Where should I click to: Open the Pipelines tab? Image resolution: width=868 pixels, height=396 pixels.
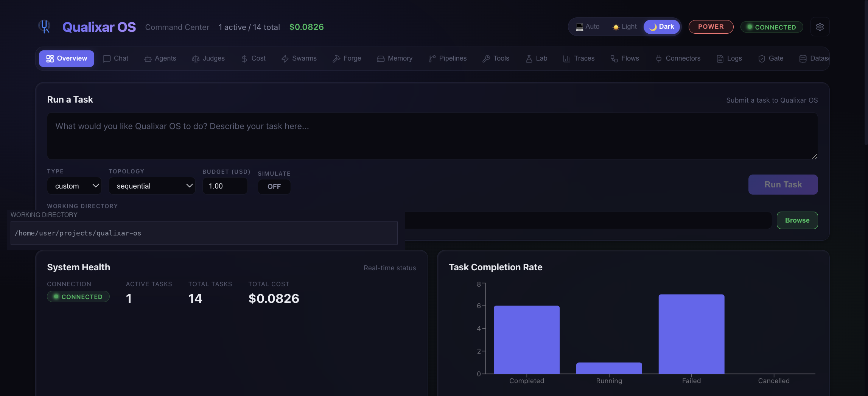tap(448, 59)
